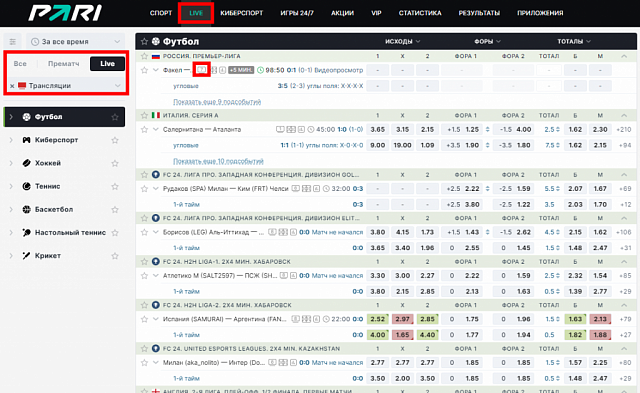640x393 pixels.
Task: Click Показать еще 10 подсобытий link
Action: point(218,161)
